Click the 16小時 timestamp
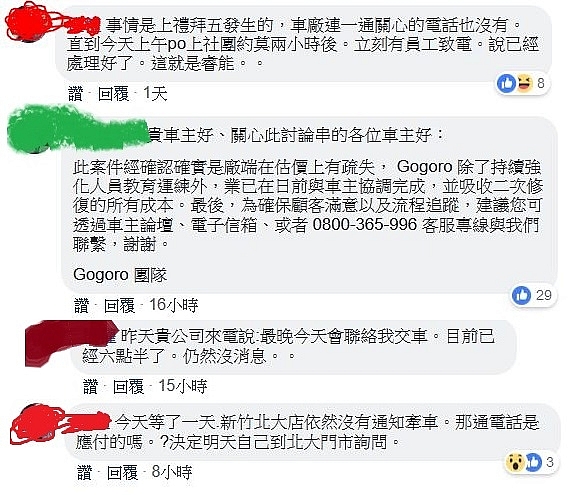The width and height of the screenshot is (576, 495). (173, 305)
